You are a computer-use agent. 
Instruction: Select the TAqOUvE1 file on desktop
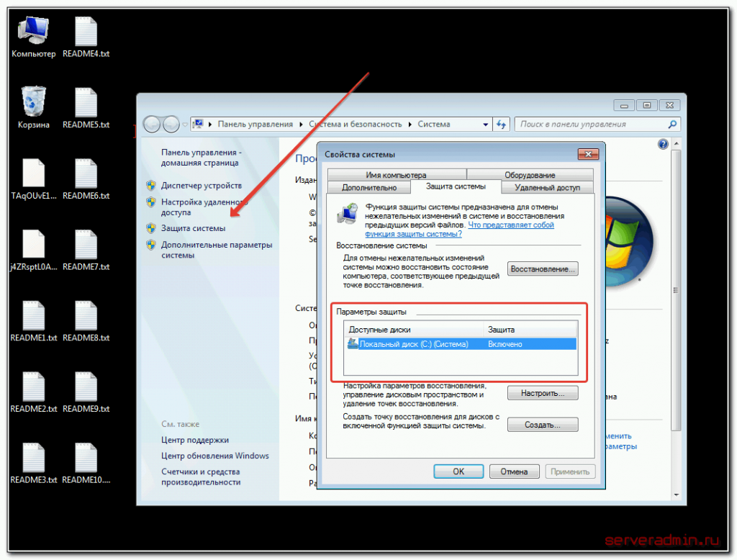(x=33, y=176)
